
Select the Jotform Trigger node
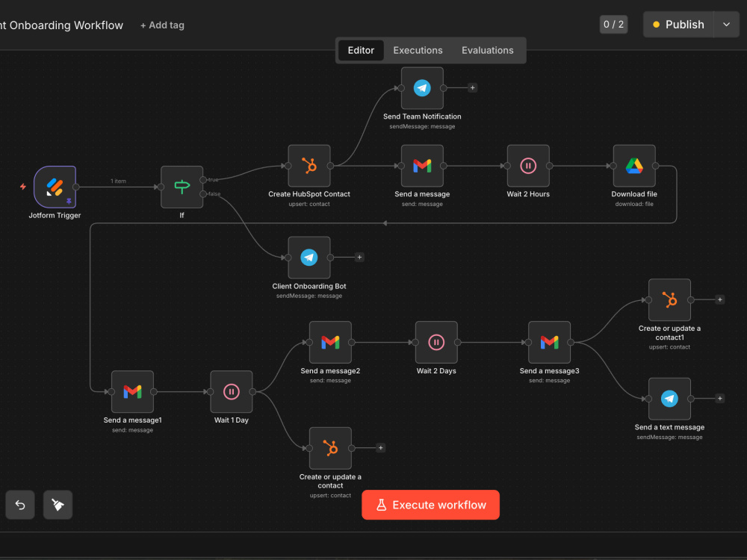tap(55, 187)
